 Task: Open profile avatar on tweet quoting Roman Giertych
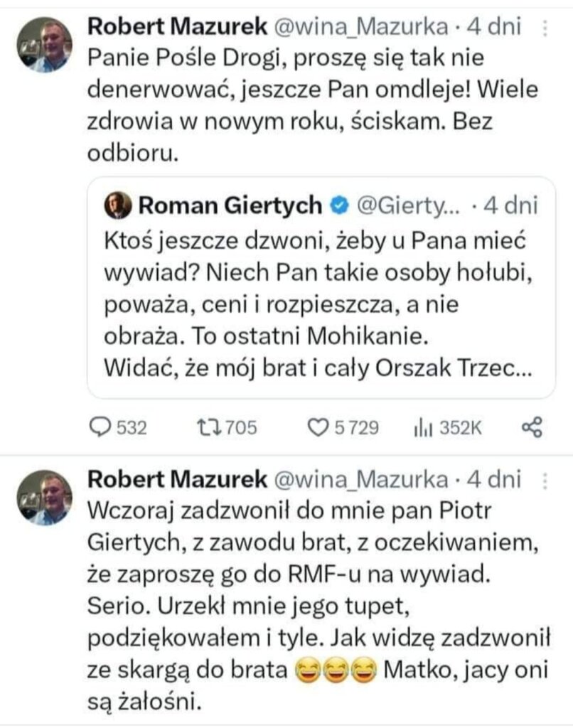click(x=43, y=45)
